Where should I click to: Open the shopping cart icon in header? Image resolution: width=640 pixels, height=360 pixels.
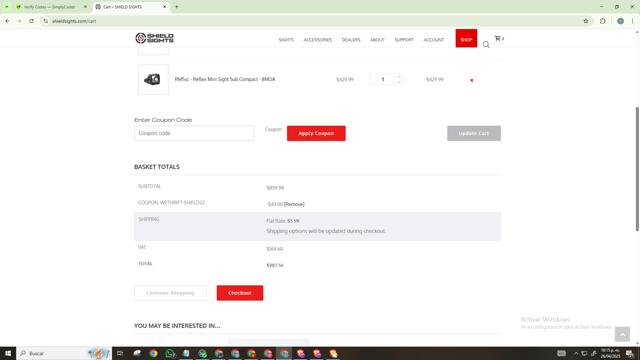coord(499,38)
